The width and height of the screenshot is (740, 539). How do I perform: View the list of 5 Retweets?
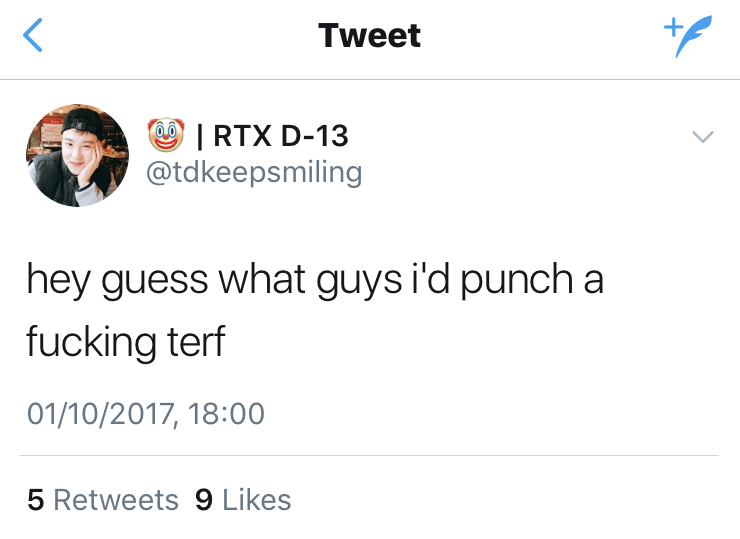coord(103,499)
